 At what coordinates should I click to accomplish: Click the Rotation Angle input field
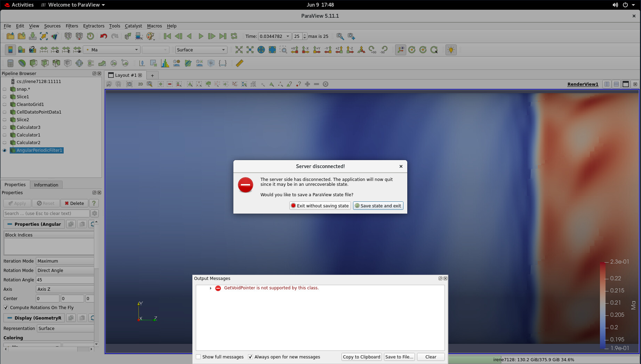[65, 280]
